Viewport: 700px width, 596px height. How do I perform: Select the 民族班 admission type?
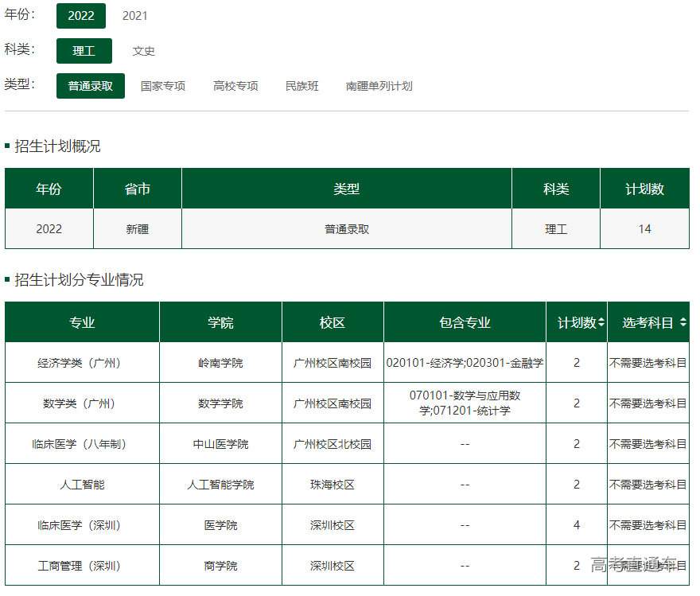coord(301,86)
